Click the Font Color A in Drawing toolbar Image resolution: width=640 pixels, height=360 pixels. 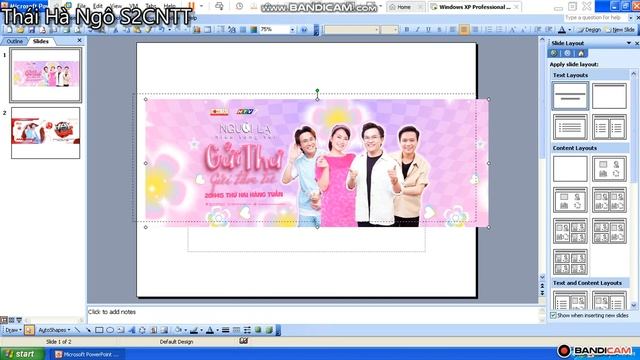click(210, 330)
